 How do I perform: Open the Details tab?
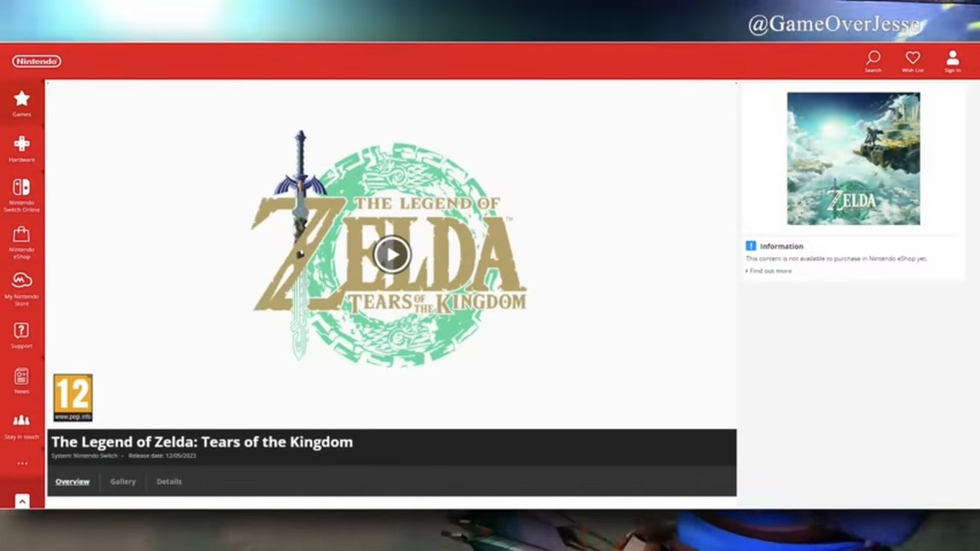point(169,482)
